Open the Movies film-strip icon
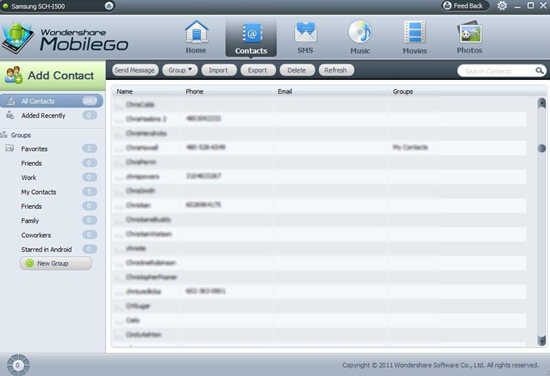 (x=415, y=32)
